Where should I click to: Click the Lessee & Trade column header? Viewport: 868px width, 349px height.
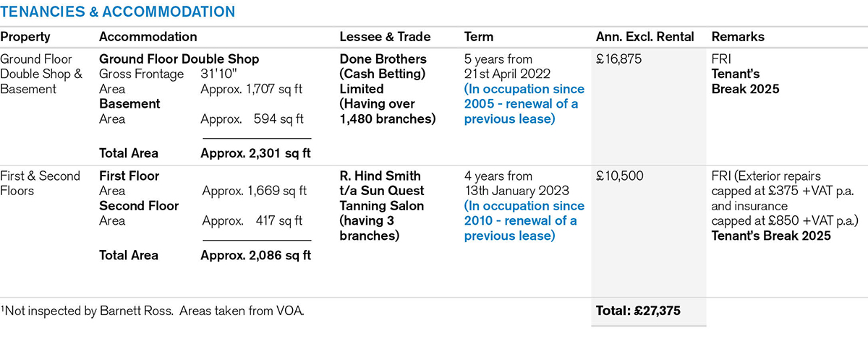(385, 37)
